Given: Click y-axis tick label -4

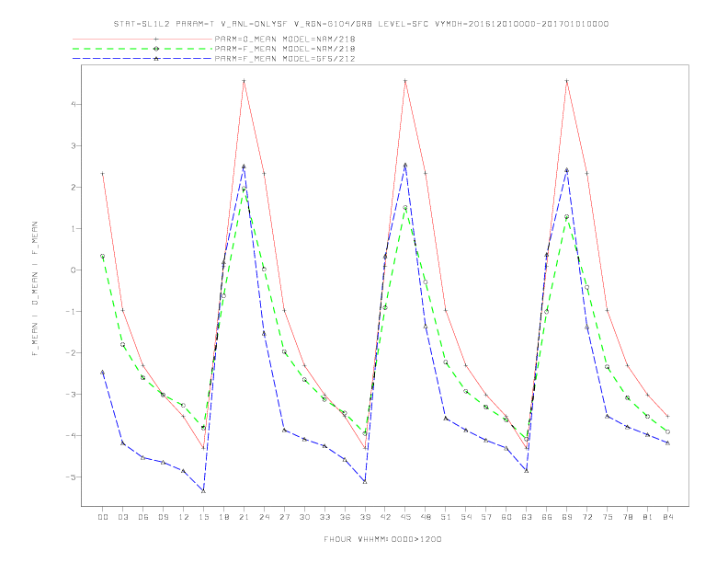Looking at the screenshot, I should (x=71, y=436).
